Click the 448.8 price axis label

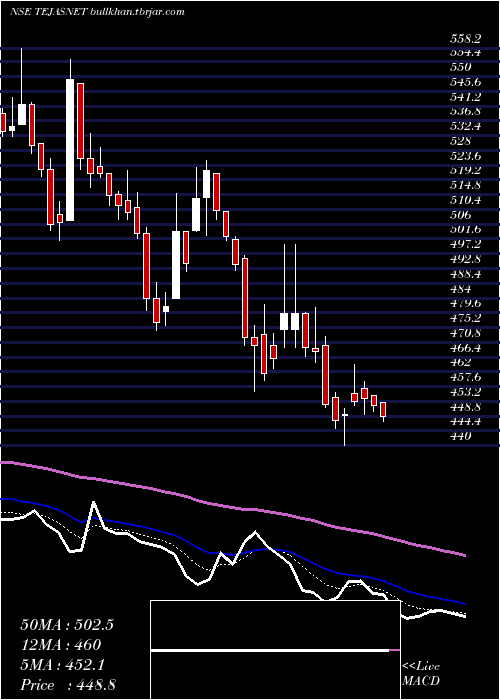465,407
